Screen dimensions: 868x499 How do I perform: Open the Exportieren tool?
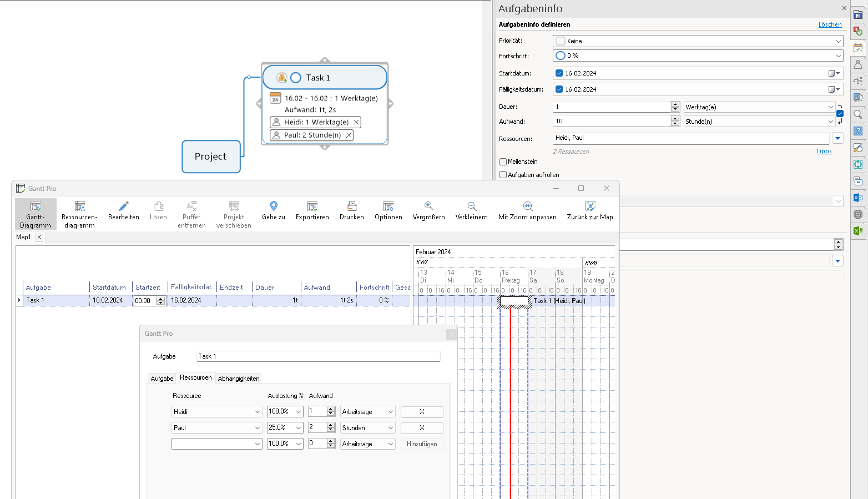click(x=312, y=211)
